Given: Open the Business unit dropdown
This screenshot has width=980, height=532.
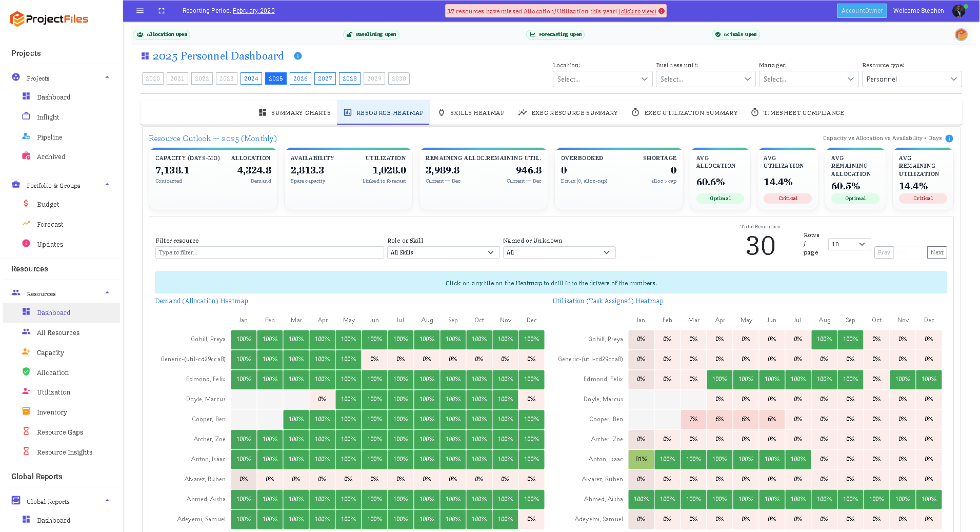Looking at the screenshot, I should tap(706, 79).
